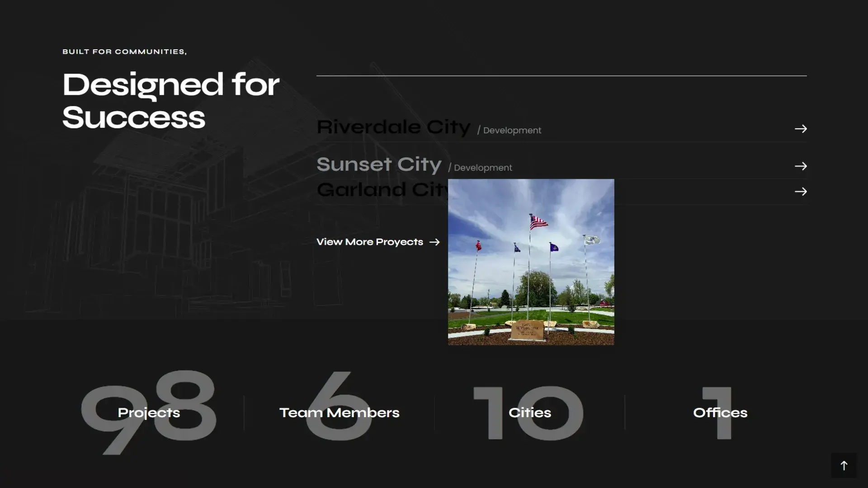Click the arrow icon for Sunset City
Viewport: 868px width, 488px height.
[801, 167]
